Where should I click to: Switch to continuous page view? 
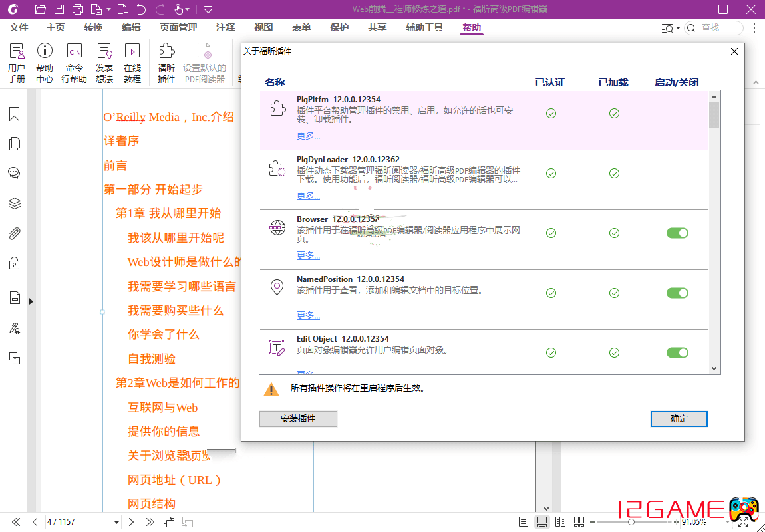point(542,522)
